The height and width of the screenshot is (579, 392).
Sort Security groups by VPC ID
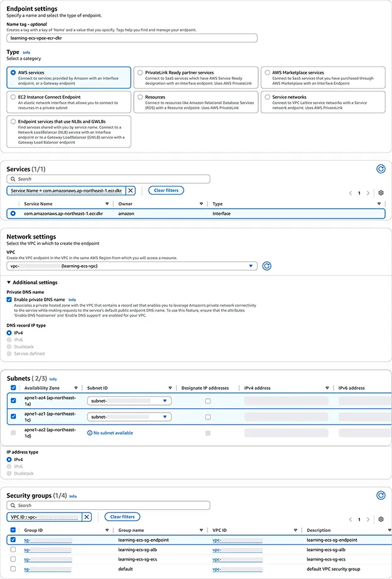(295, 530)
